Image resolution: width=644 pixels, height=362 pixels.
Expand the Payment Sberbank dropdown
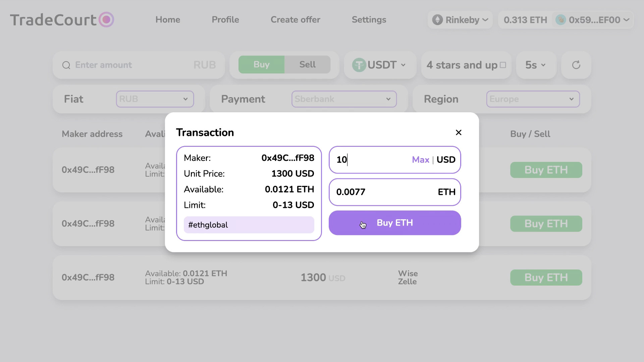point(344,99)
